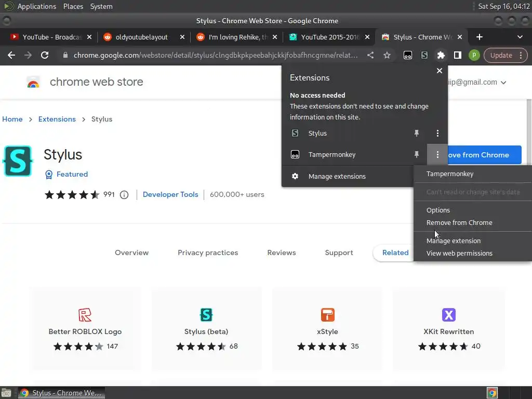Close the oldyoutubelayout tab
The width and height of the screenshot is (532, 399).
(182, 37)
